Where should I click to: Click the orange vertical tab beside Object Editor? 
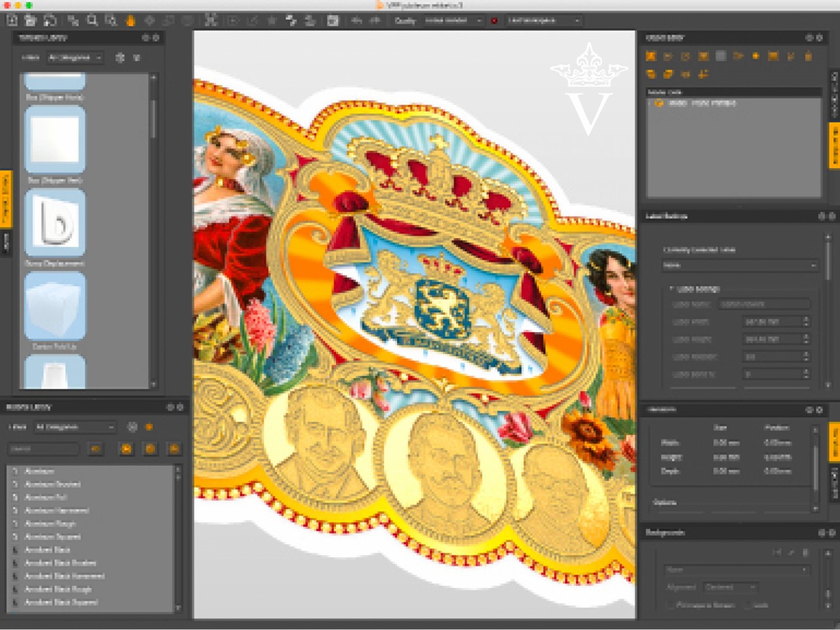click(835, 146)
